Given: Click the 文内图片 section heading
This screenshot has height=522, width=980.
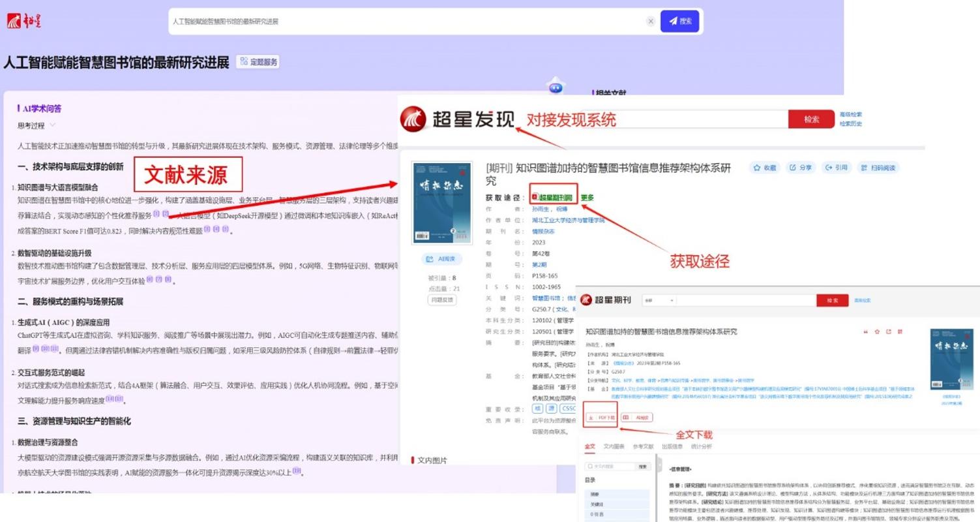Looking at the screenshot, I should pos(432,461).
